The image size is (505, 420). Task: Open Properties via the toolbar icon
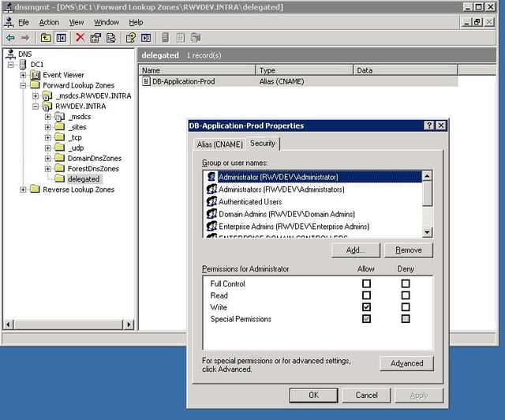[x=95, y=38]
